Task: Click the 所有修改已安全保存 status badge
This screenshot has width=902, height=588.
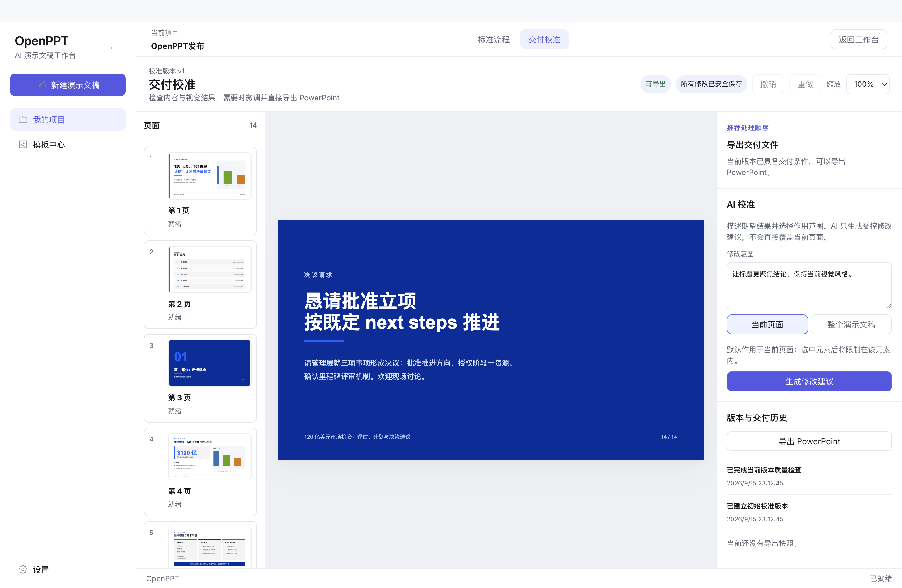Action: click(x=712, y=84)
